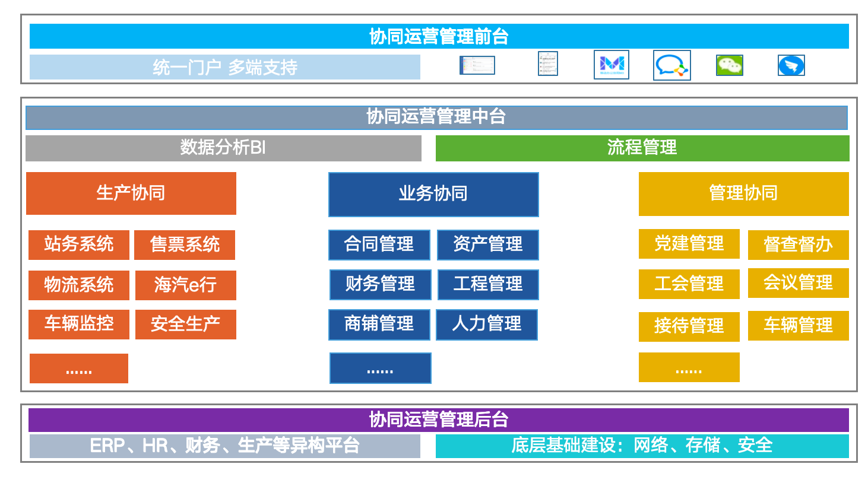This screenshot has height=483, width=868.
Task: Open the 流程管理 green block
Action: click(x=642, y=148)
